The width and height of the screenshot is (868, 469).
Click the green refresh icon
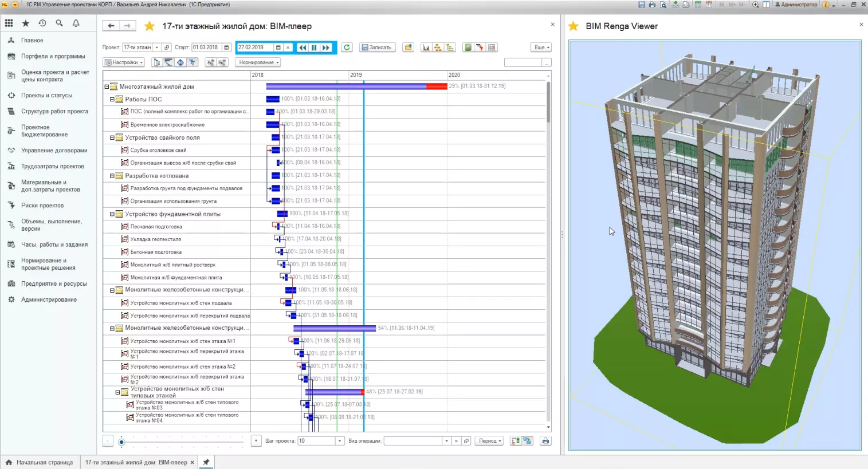(347, 48)
